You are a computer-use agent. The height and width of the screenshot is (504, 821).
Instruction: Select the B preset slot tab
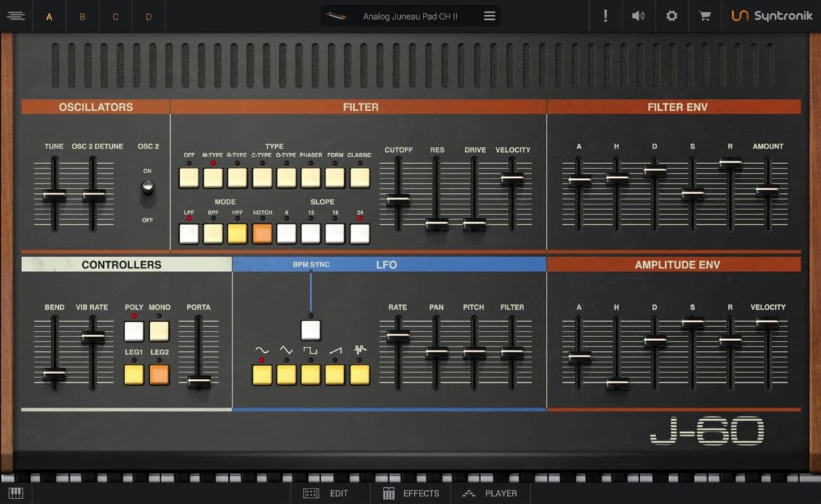point(82,16)
